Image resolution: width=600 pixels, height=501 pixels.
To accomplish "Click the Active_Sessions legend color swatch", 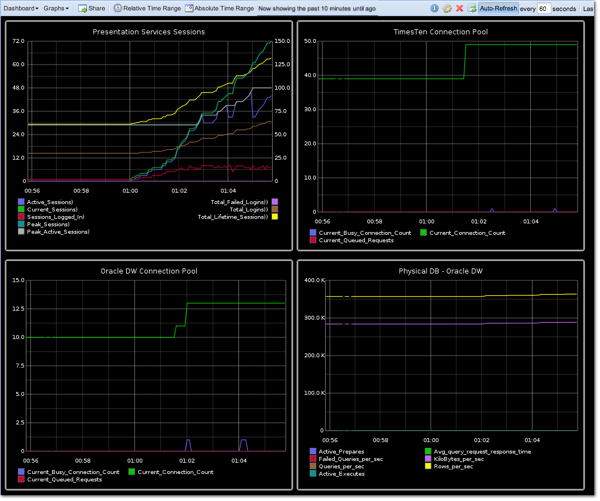I will tap(22, 200).
